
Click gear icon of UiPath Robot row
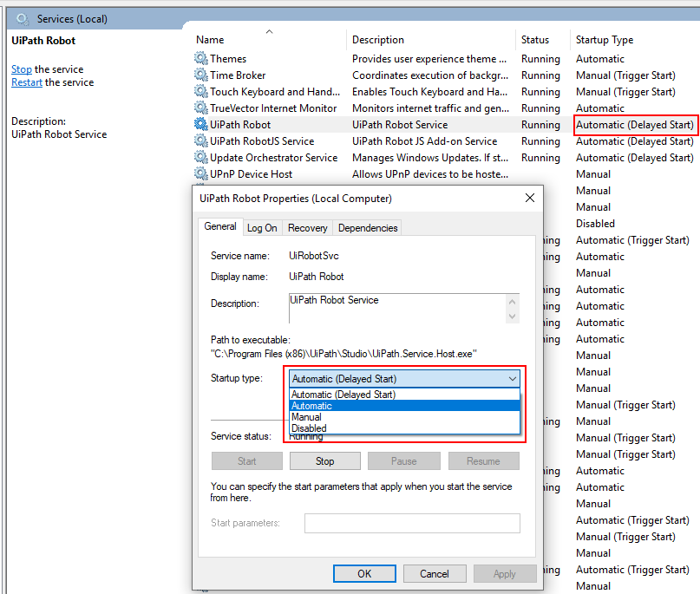pos(201,124)
